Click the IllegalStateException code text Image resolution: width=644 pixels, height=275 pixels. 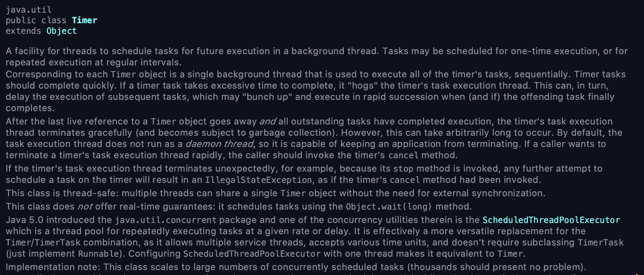click(x=258, y=180)
